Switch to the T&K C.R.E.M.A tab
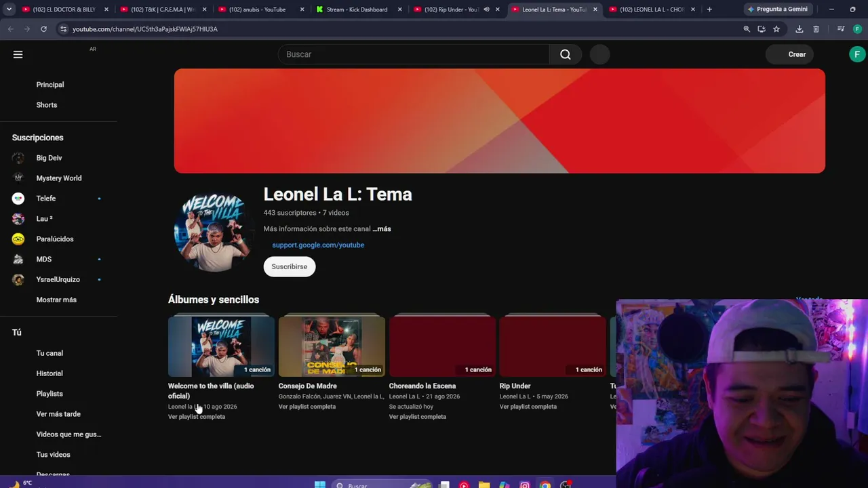Screen dimensions: 868x488 [162, 9]
